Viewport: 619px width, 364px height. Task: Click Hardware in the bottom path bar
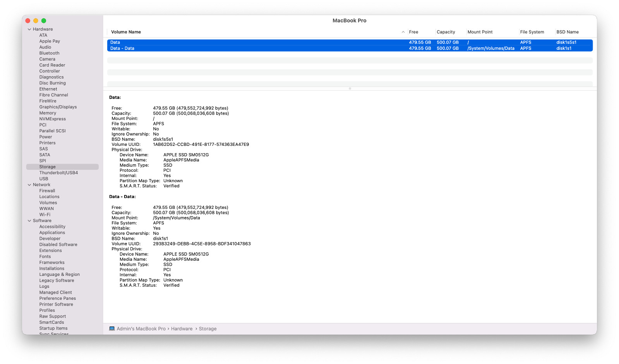tap(182, 329)
